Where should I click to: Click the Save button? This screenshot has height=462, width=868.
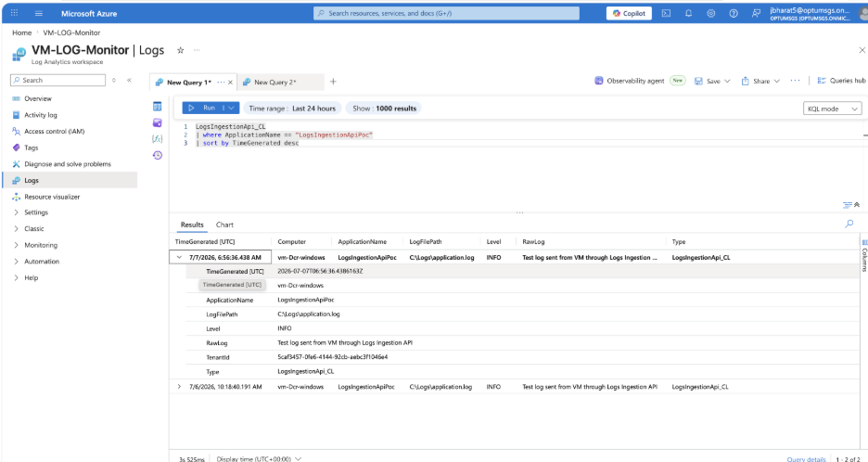pyautogui.click(x=712, y=81)
